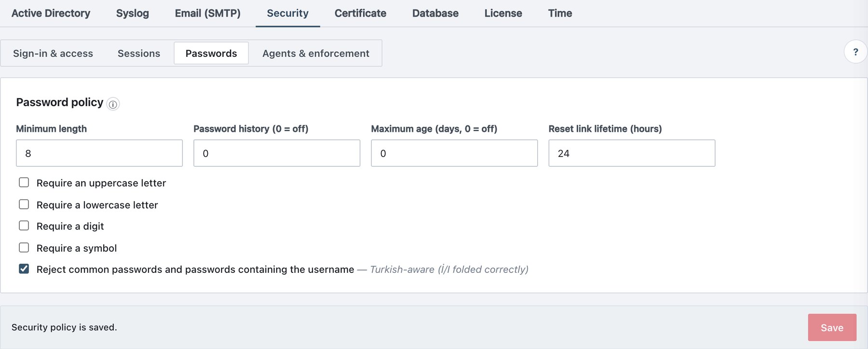Click the Password policy info icon

point(113,104)
